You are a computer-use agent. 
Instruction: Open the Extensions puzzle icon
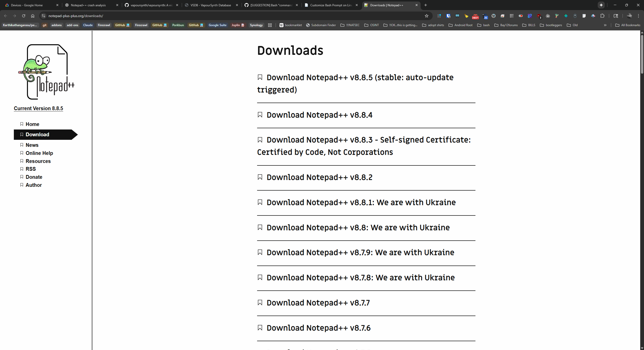click(x=602, y=16)
